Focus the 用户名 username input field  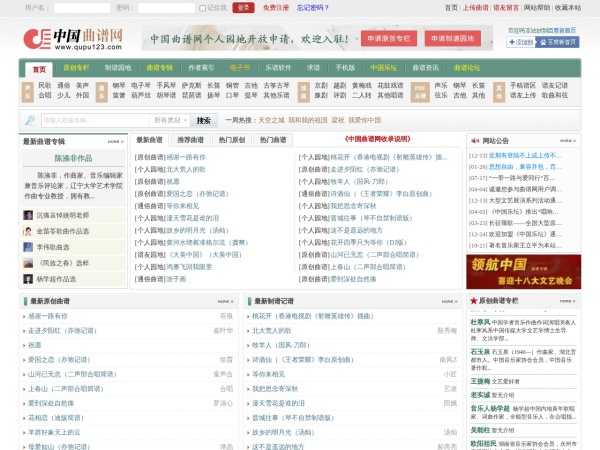point(82,8)
